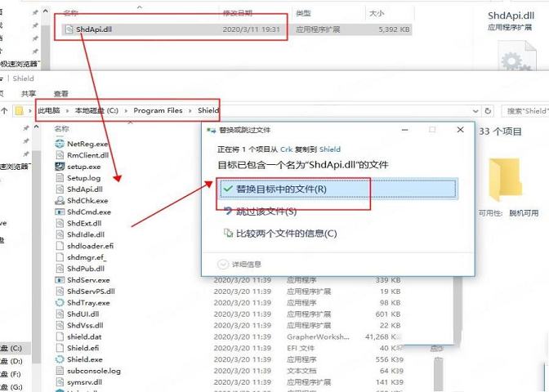Click the Shield.exe application icon
This screenshot has width=549, height=392.
click(60, 359)
